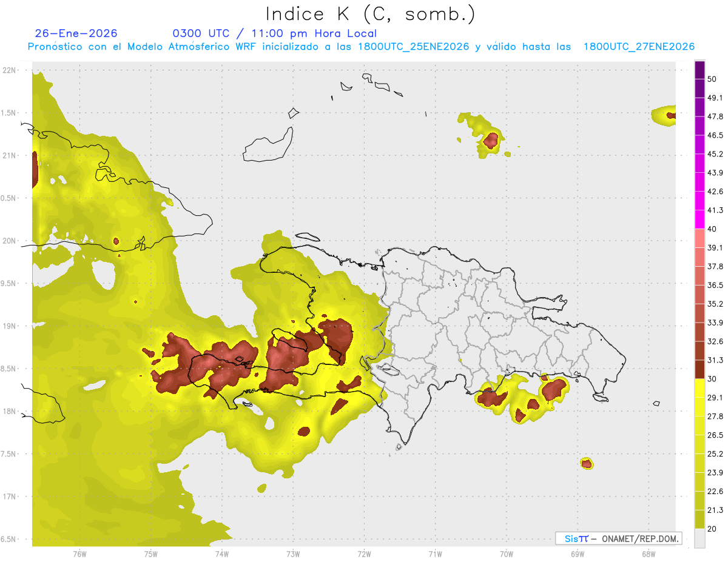The height and width of the screenshot is (562, 728).
Task: Pick the dark brown band between 30 and 31.3
Action: tap(699, 369)
